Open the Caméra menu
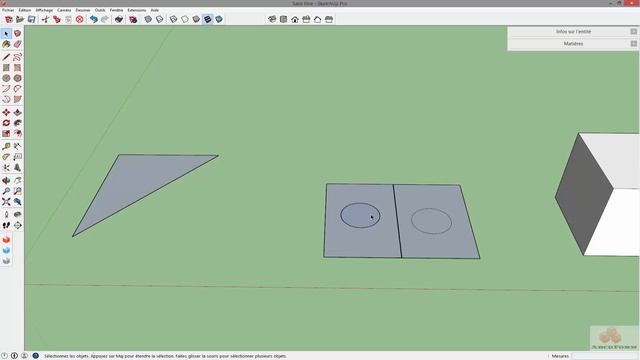The image size is (640, 360). (x=64, y=10)
